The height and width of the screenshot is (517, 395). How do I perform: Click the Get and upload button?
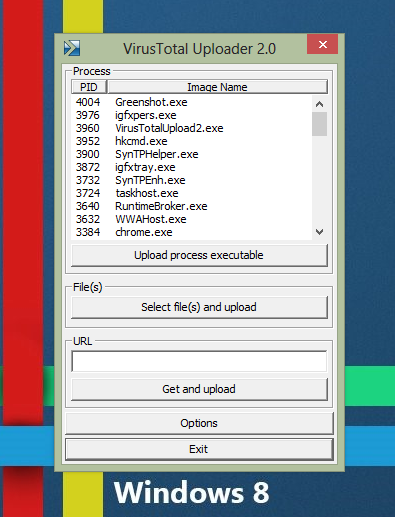[199, 389]
